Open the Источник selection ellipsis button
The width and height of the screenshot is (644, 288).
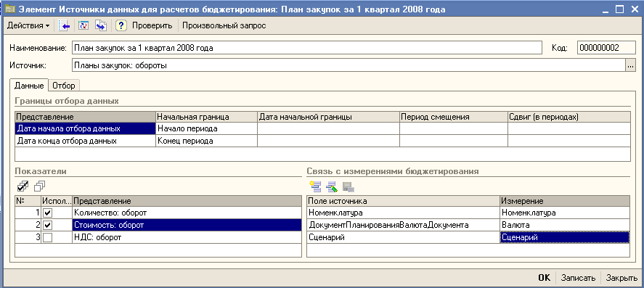click(x=630, y=65)
